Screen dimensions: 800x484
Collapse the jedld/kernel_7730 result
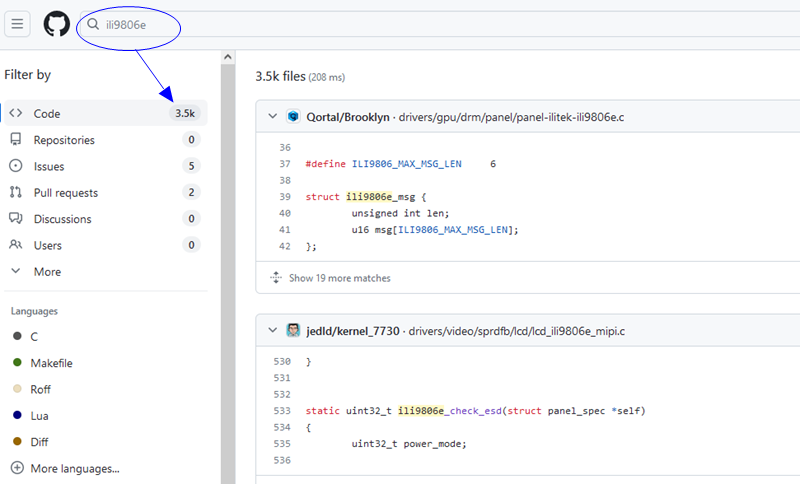pos(272,330)
